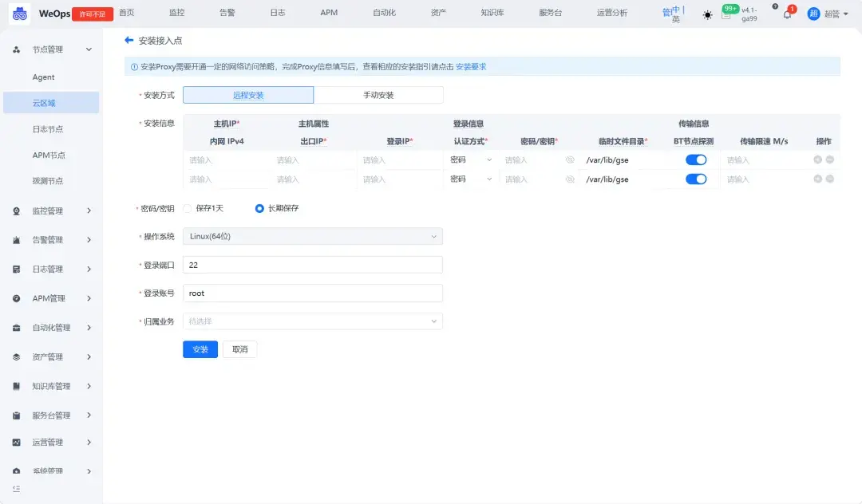
Task: Show password with second row's eye icon
Action: click(x=570, y=179)
